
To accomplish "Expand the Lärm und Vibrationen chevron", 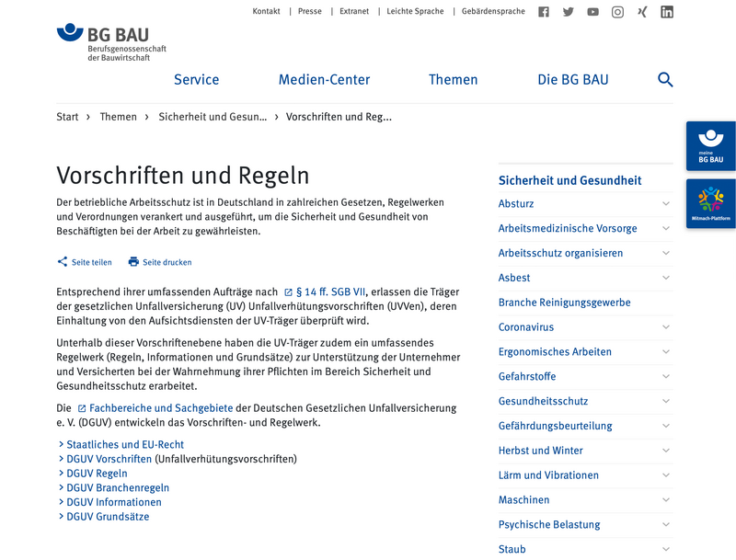I will (x=666, y=475).
